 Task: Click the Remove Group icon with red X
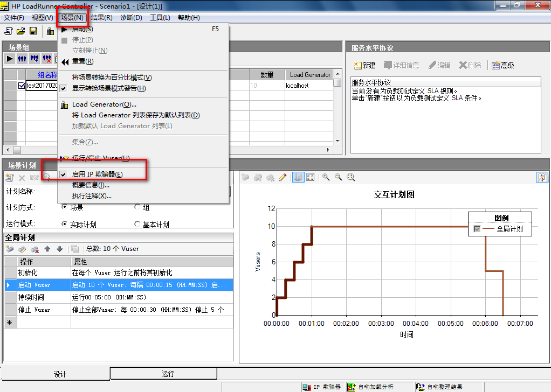47,59
